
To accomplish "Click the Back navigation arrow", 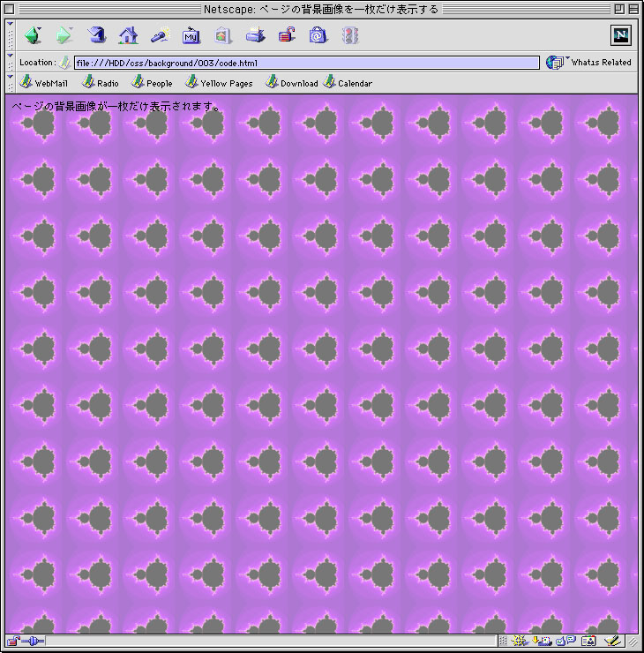I will pyautogui.click(x=33, y=36).
